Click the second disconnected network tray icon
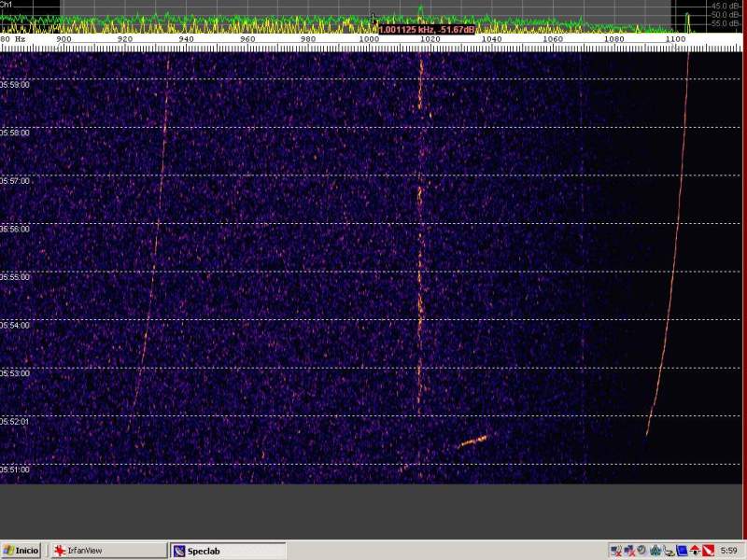The image size is (747, 560). (x=629, y=551)
